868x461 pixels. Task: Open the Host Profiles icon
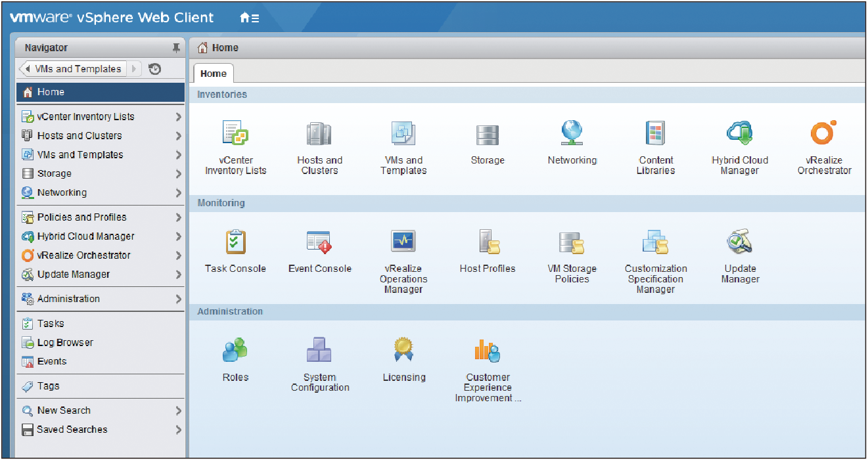489,242
